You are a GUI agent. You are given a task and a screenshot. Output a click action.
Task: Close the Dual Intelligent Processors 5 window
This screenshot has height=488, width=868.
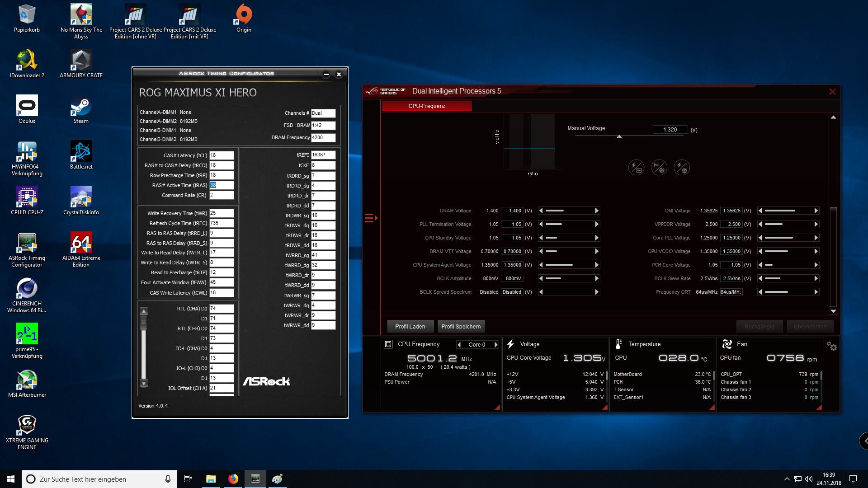click(832, 92)
